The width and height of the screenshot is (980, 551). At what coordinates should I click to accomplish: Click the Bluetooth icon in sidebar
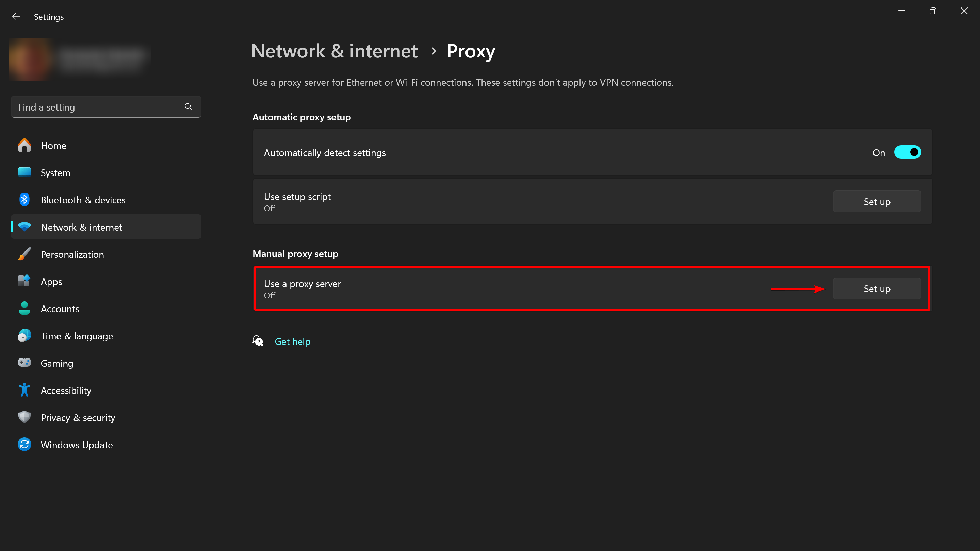(x=24, y=200)
